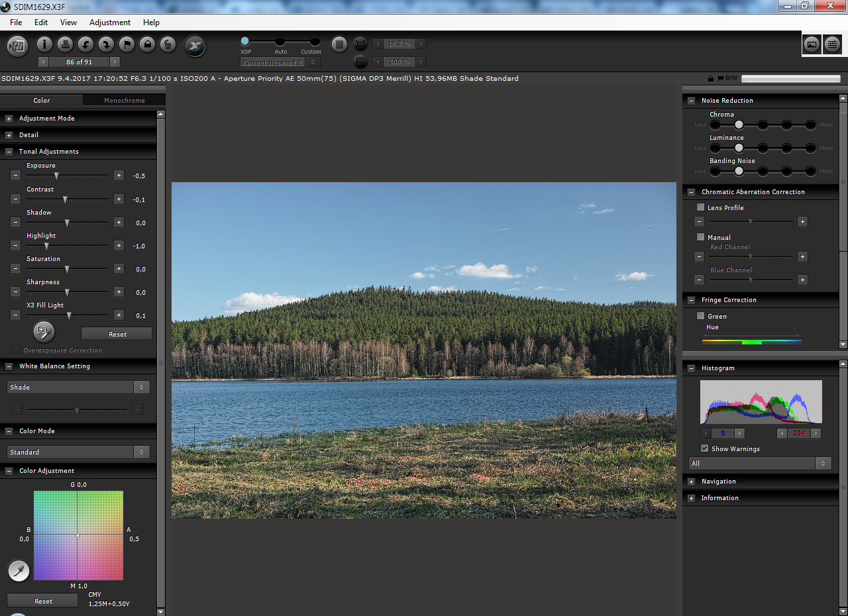
Task: Click Reset under Tonal Adjustments
Action: (x=117, y=334)
